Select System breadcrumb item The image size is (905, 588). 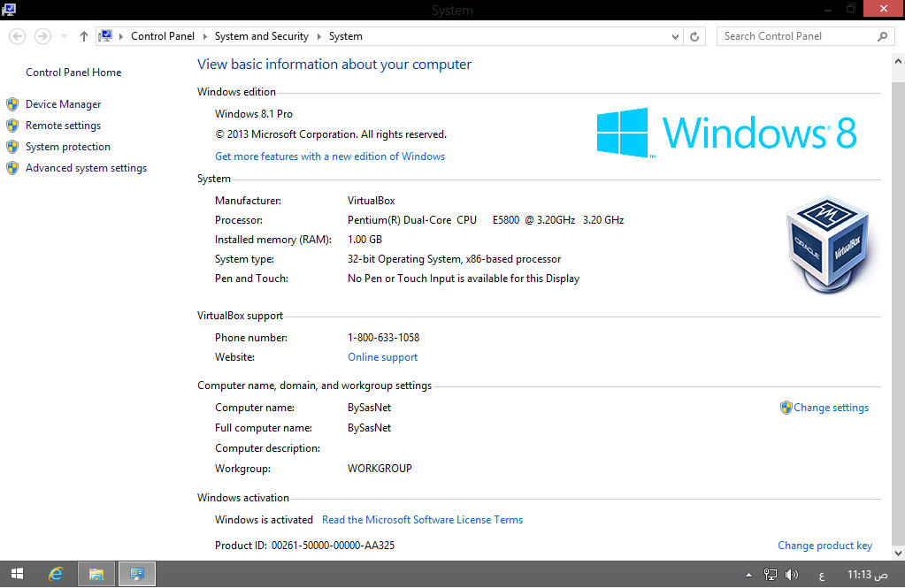346,36
